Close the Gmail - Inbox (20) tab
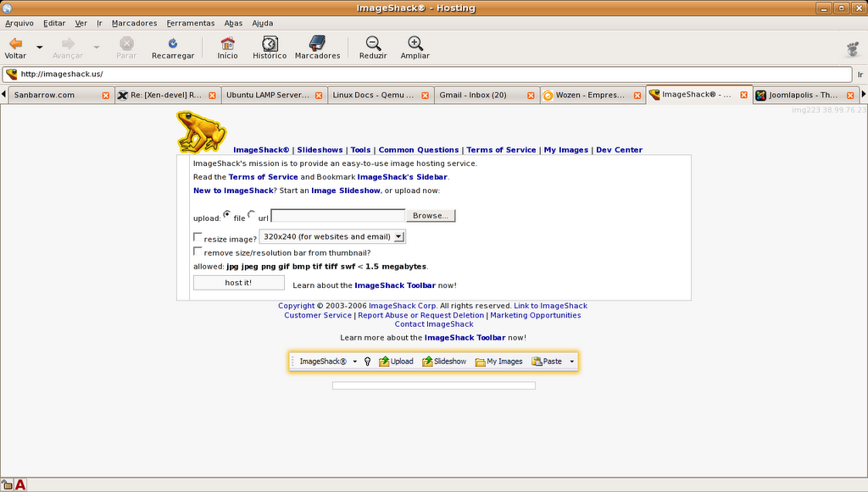Viewport: 868px width, 492px height. tap(531, 95)
